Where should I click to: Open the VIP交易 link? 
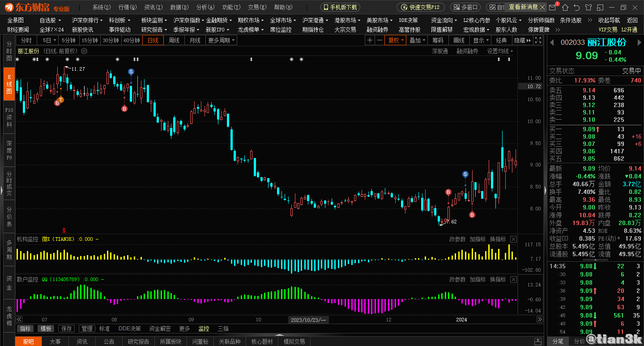[608, 30]
